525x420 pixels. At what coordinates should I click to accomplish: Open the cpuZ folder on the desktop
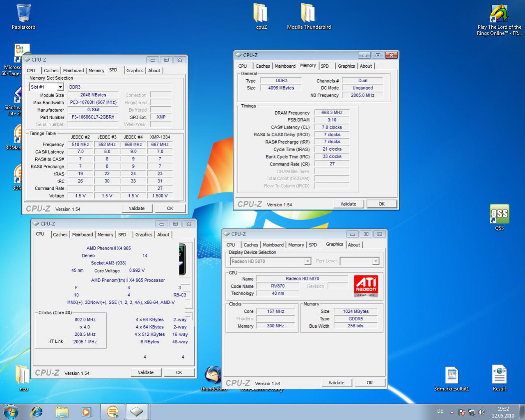pos(261,16)
